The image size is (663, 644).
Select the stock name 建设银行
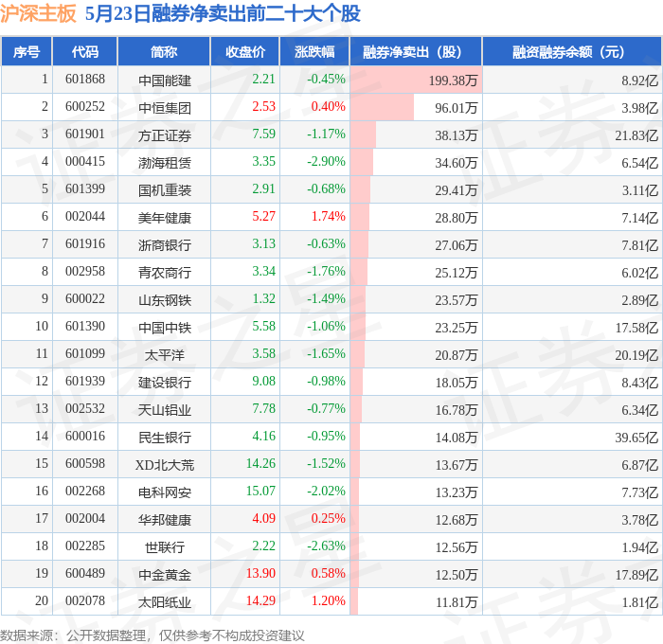165,383
